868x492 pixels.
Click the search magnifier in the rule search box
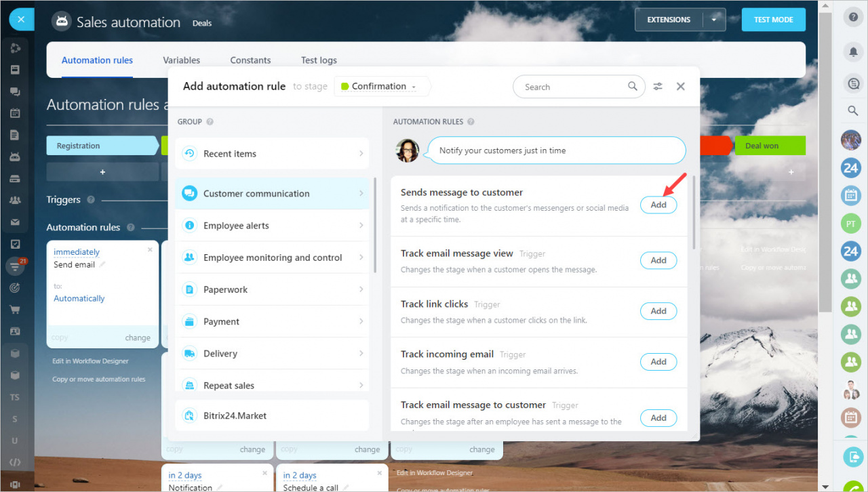632,86
